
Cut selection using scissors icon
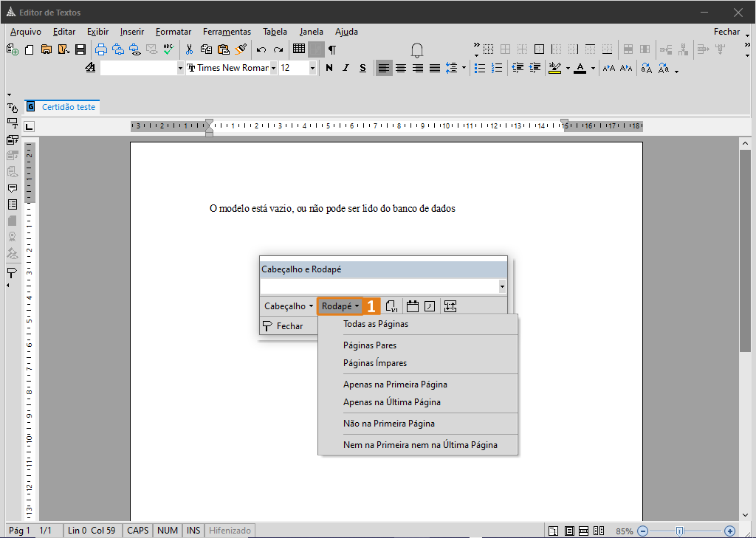point(189,49)
